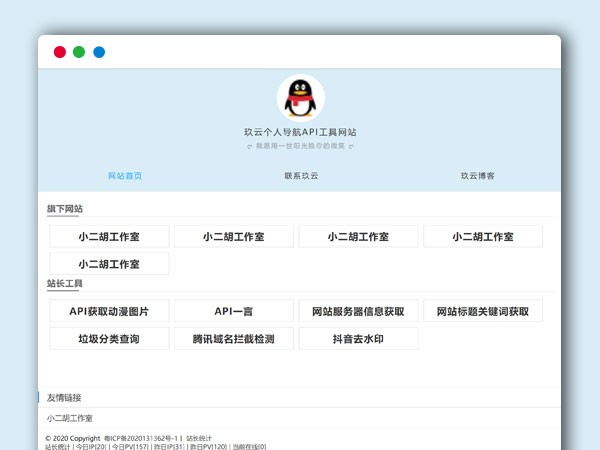Viewport: 600px width, 450px height.
Task: Click the 站长统计 link beside the ICP number
Action: pos(199,438)
